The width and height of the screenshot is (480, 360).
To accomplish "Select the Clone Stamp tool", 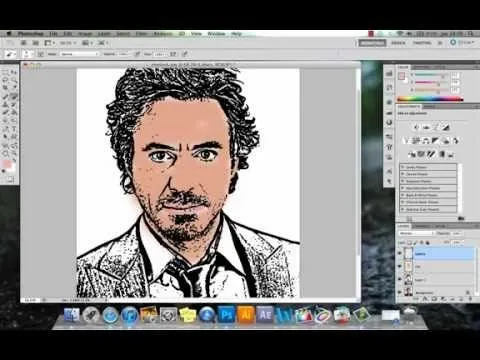I will click(x=5, y=105).
